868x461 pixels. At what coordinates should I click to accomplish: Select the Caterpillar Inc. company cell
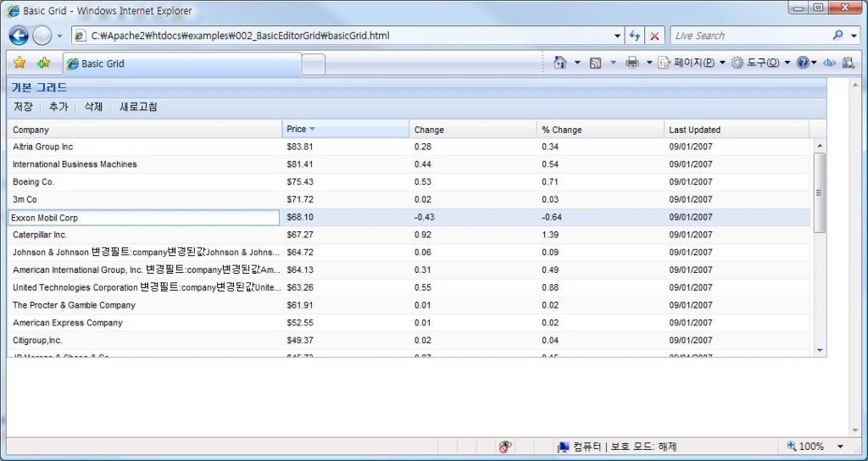tap(144, 235)
